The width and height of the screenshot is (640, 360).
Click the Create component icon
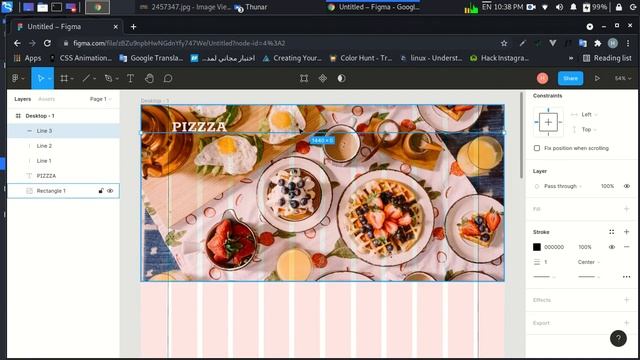[x=322, y=78]
